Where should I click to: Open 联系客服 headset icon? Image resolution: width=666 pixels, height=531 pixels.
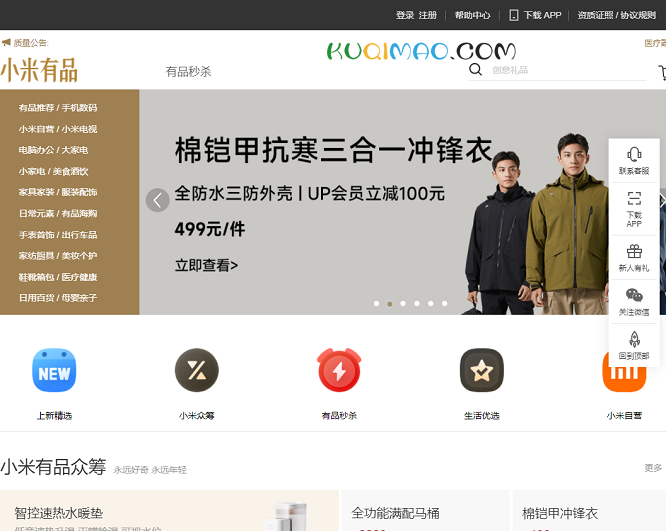[634, 155]
